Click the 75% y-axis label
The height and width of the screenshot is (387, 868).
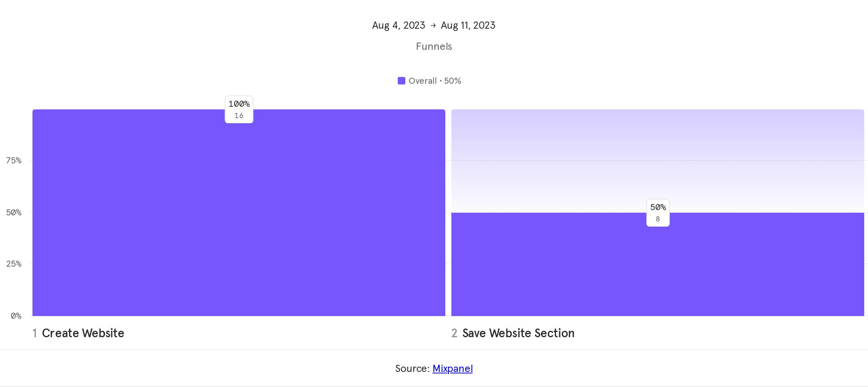coord(14,160)
